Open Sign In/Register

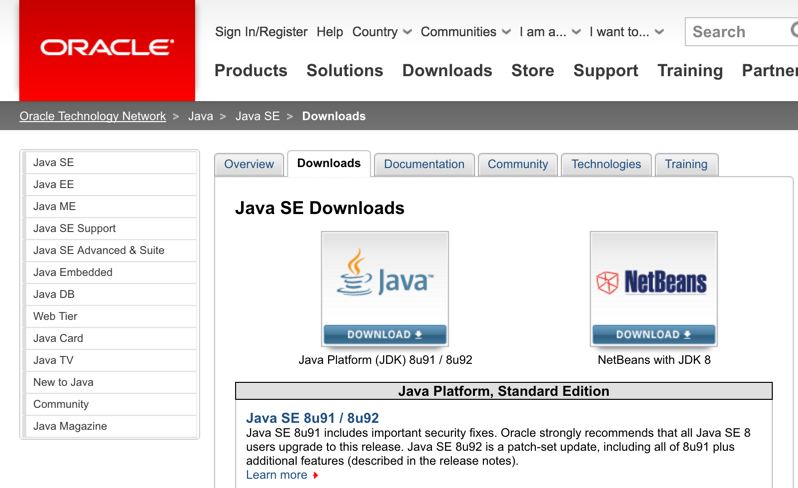(261, 32)
